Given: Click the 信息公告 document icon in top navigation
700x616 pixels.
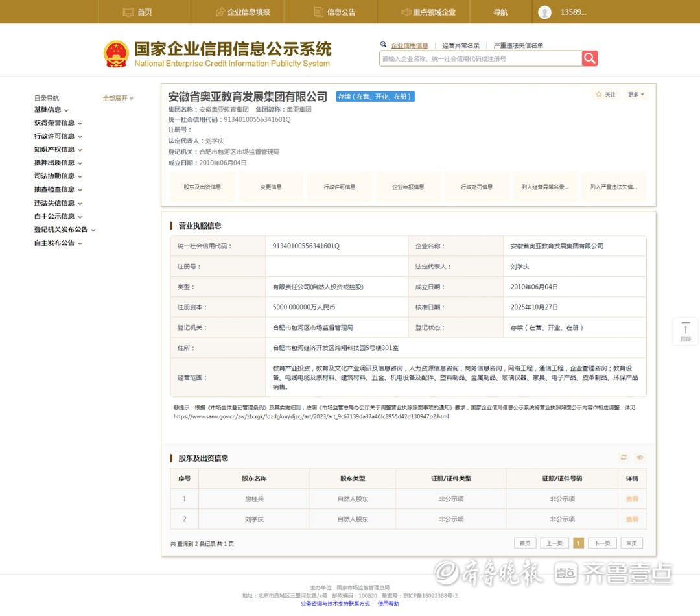Looking at the screenshot, I should (318, 12).
